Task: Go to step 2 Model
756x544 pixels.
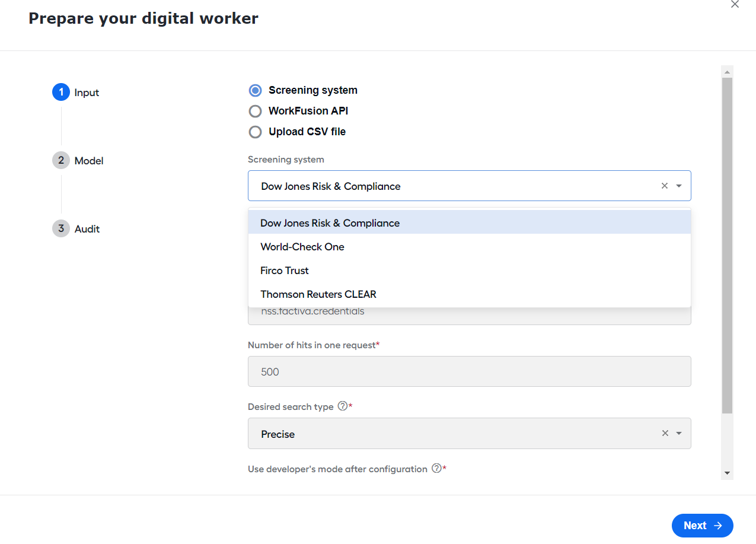Action: click(x=78, y=161)
